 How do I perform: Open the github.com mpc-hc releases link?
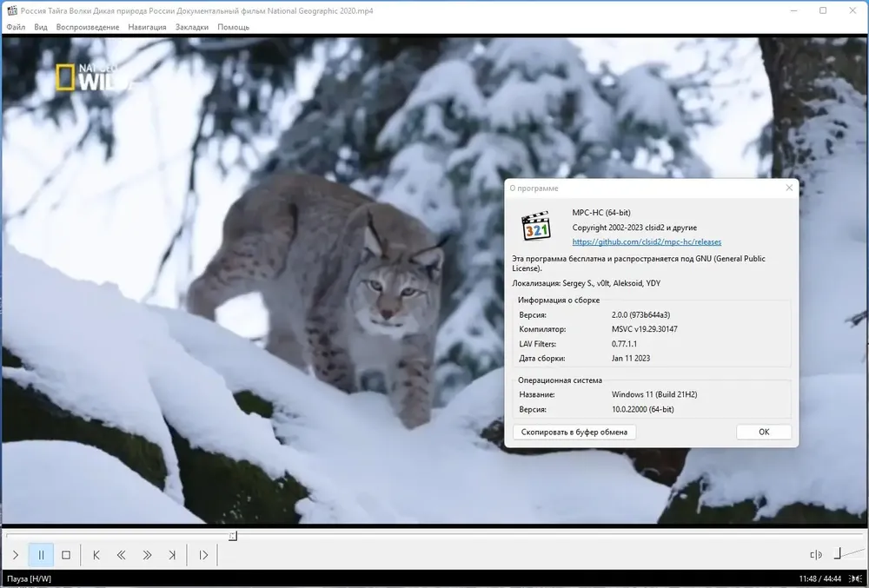[x=647, y=242]
